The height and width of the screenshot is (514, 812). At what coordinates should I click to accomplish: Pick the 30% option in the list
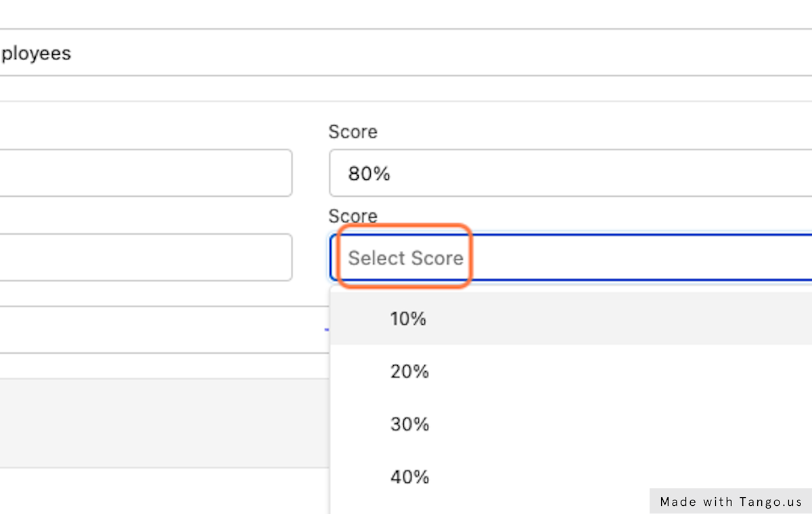click(x=409, y=424)
